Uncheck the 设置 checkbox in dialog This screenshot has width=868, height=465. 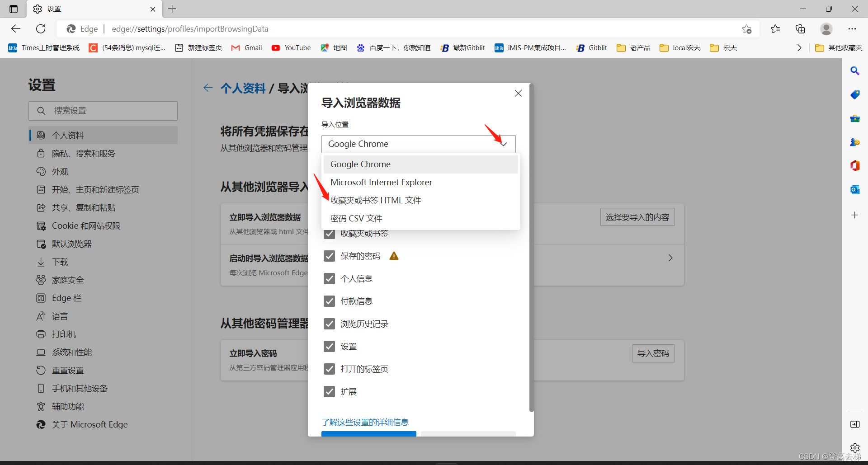click(330, 347)
